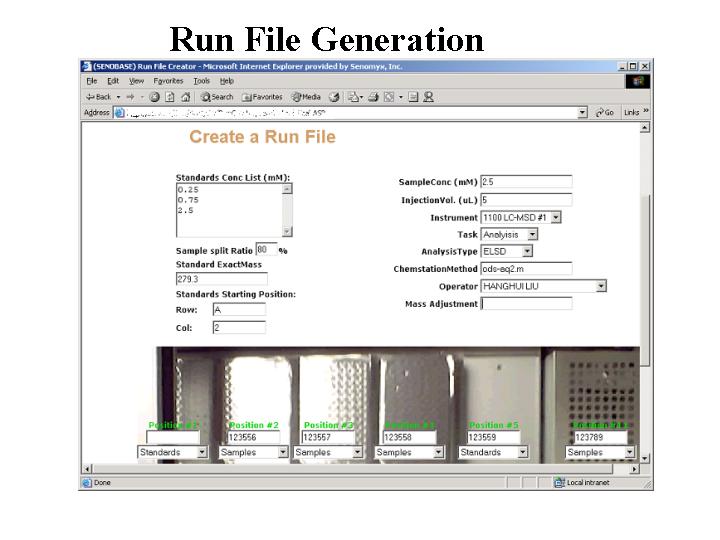The width and height of the screenshot is (720, 540).
Task: Expand the Back history dropdown arrow
Action: pos(118,97)
